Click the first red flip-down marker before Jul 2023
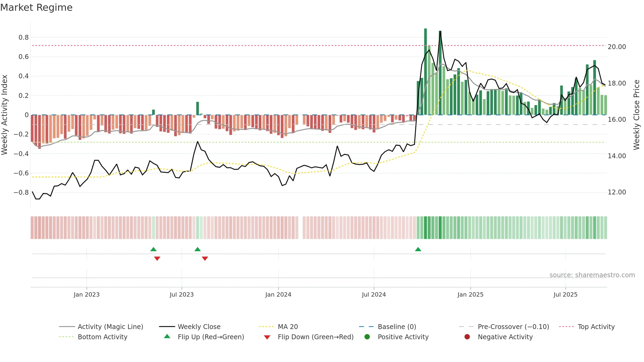 click(x=157, y=258)
